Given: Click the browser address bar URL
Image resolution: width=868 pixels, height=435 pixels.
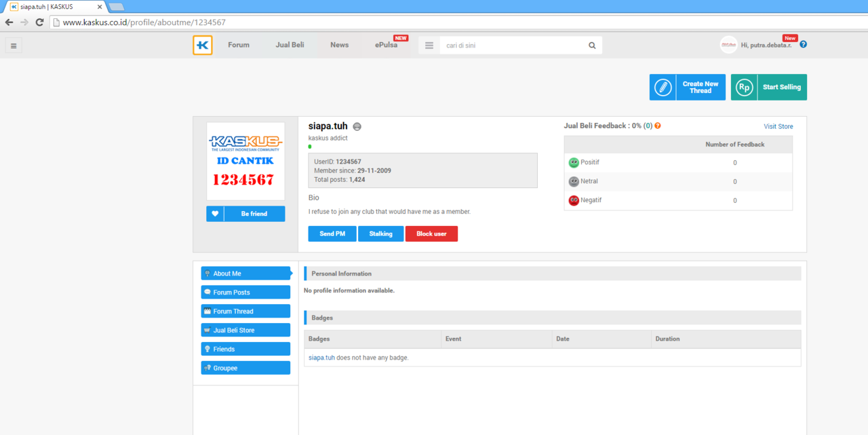Looking at the screenshot, I should point(144,22).
